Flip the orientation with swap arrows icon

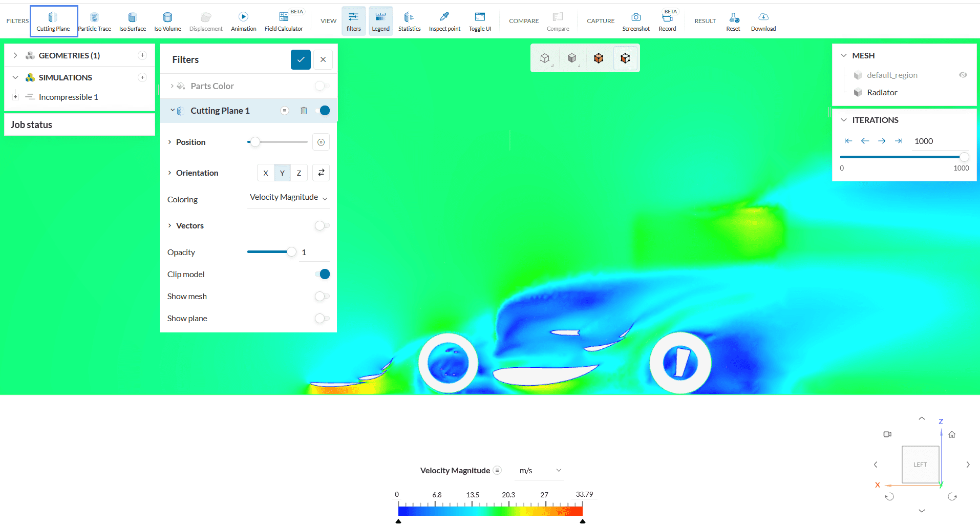321,173
